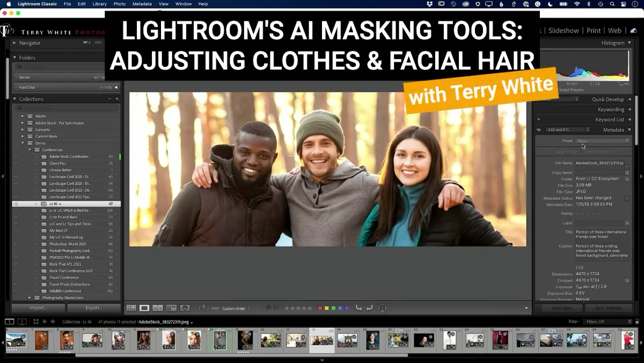Image resolution: width=644 pixels, height=363 pixels.
Task: Open Compare (XY) view
Action: tap(158, 308)
